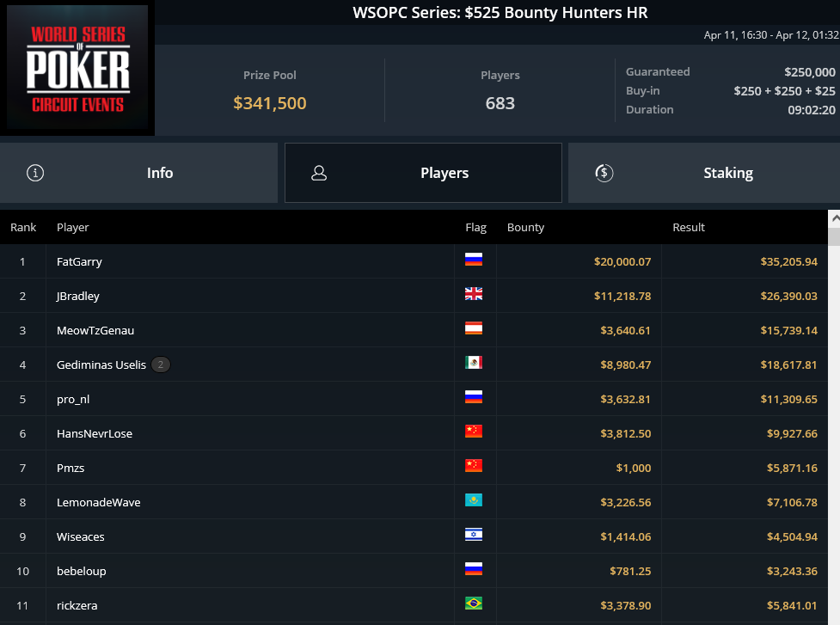Click the Staking dollar coin icon
This screenshot has width=840, height=625.
[x=604, y=173]
